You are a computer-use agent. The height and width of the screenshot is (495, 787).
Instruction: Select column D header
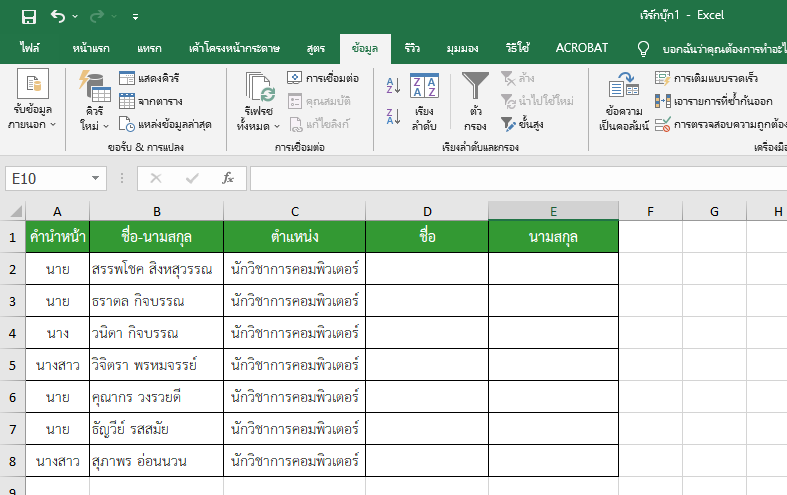point(427,211)
